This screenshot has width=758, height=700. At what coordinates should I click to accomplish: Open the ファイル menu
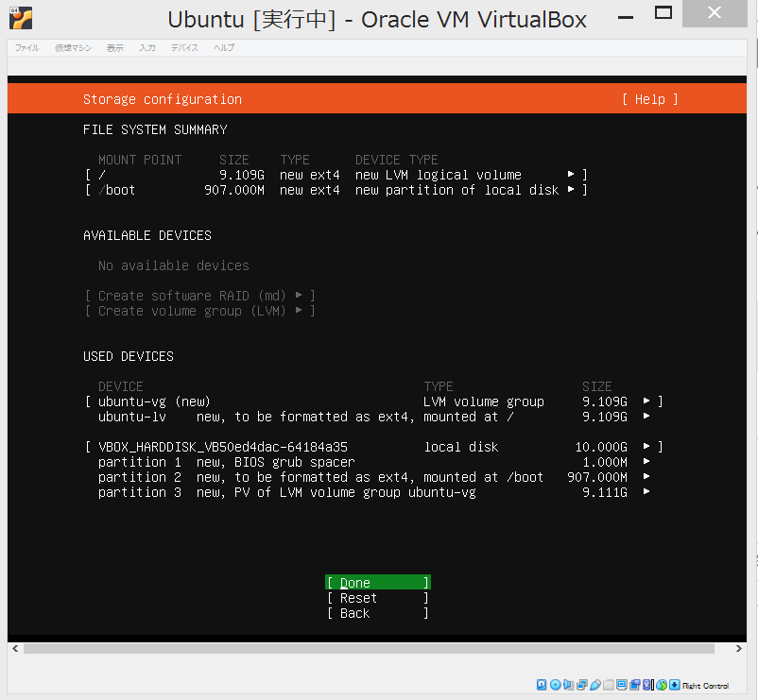coord(26,47)
